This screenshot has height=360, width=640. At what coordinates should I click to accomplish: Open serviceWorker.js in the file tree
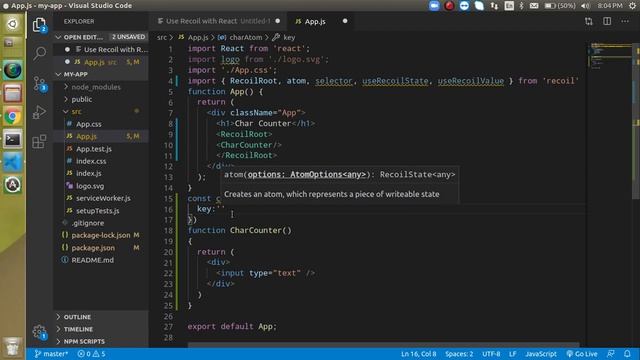101,198
